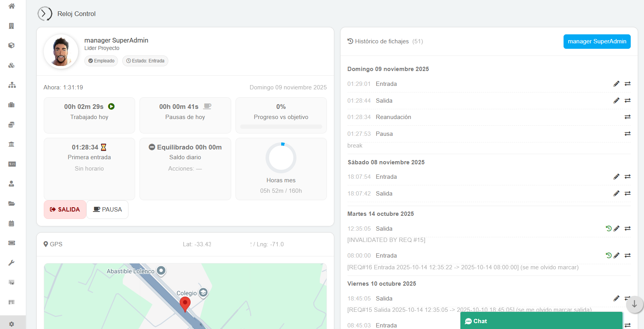The image size is (644, 329).
Task: Click the scroll-down arrow button
Action: pyautogui.click(x=634, y=304)
